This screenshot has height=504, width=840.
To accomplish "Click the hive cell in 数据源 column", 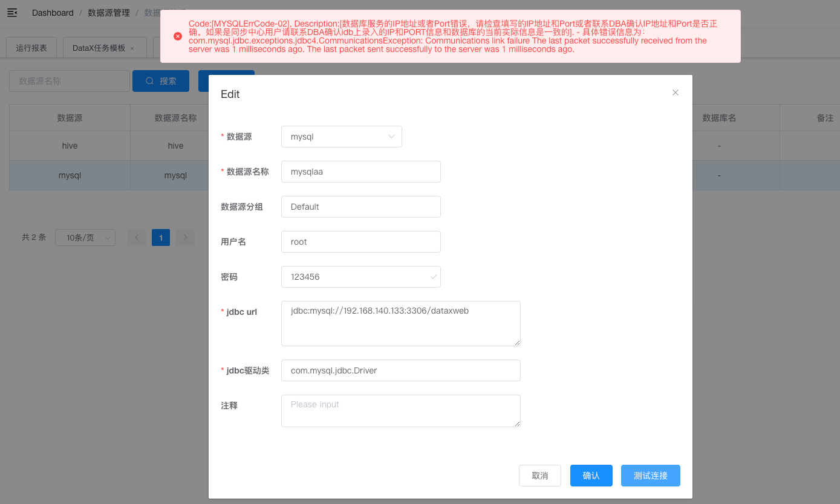I will (x=70, y=146).
